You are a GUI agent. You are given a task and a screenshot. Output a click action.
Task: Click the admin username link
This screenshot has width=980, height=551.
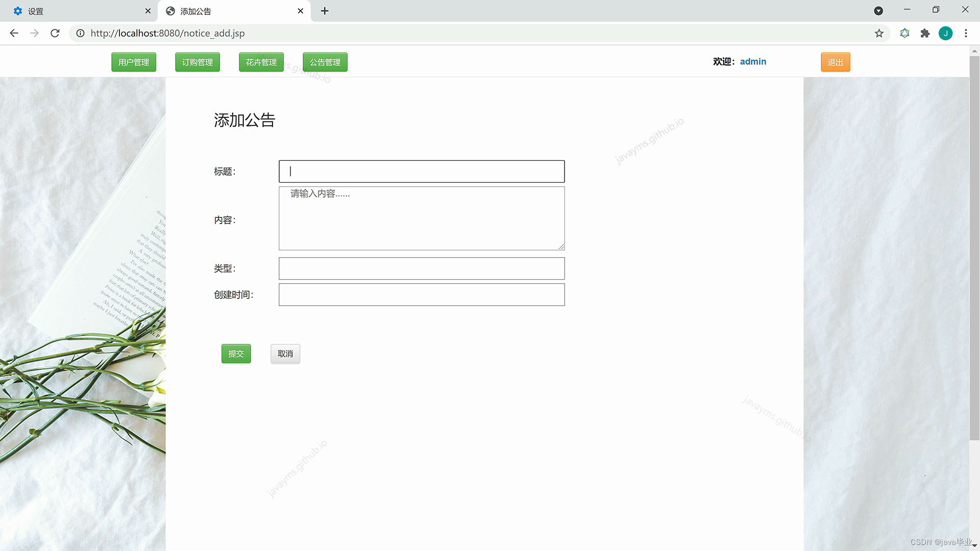753,62
